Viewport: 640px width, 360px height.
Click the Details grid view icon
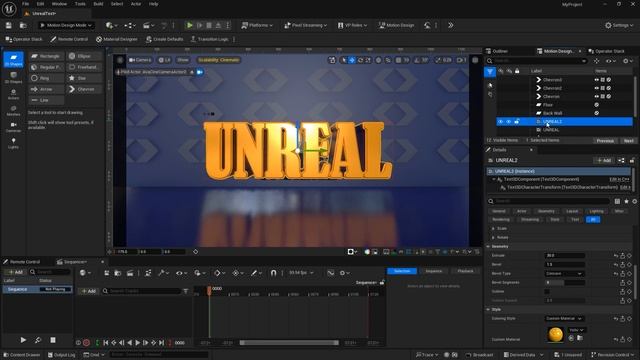[617, 201]
